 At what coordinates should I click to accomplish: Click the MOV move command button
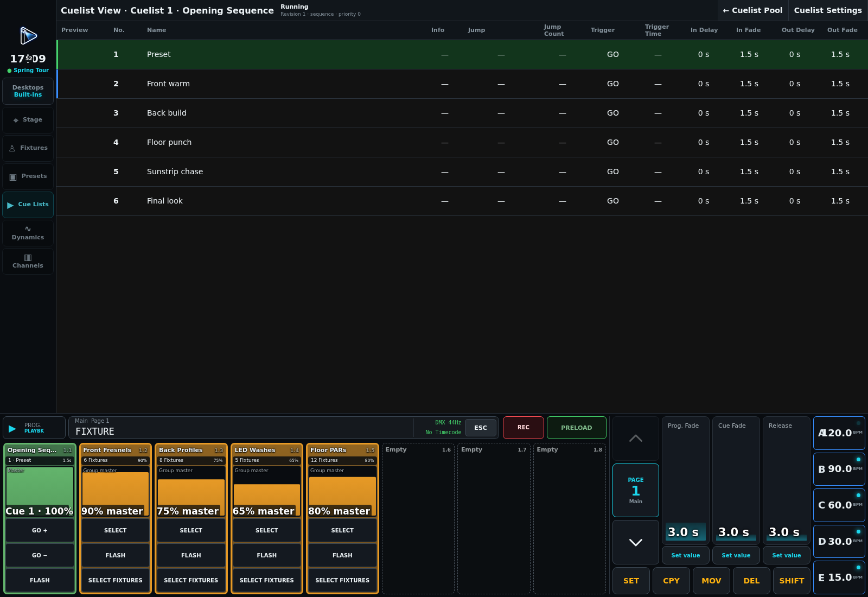click(711, 581)
